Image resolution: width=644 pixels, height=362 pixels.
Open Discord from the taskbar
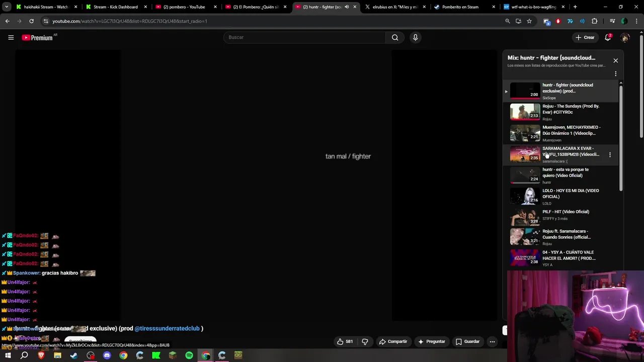click(x=107, y=355)
